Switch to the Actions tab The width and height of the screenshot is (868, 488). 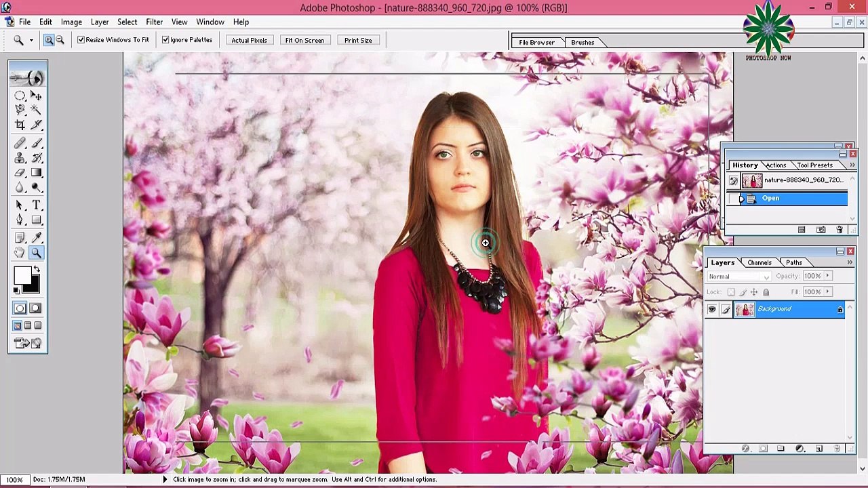click(x=776, y=165)
